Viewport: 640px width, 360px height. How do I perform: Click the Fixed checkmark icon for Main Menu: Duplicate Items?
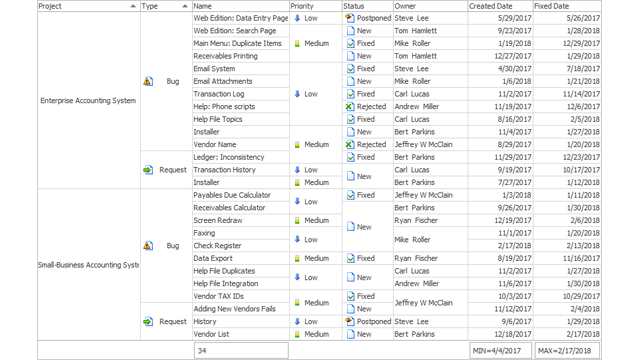(x=350, y=43)
